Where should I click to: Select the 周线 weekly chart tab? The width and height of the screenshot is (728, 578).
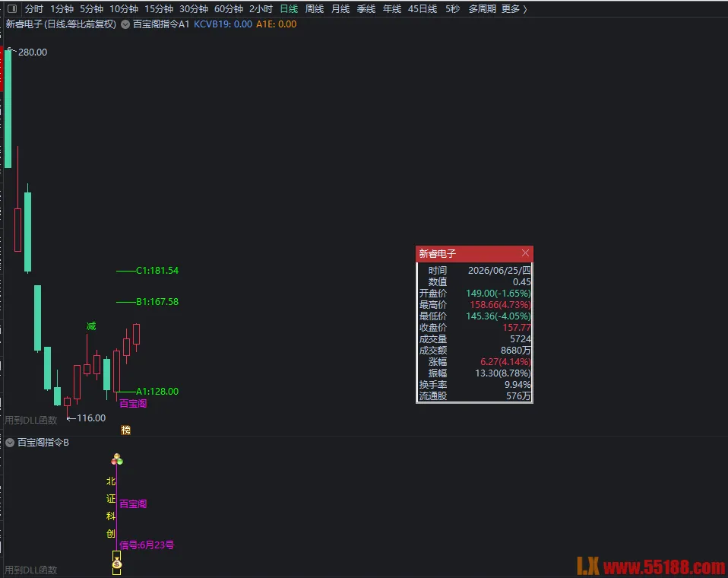pos(315,9)
